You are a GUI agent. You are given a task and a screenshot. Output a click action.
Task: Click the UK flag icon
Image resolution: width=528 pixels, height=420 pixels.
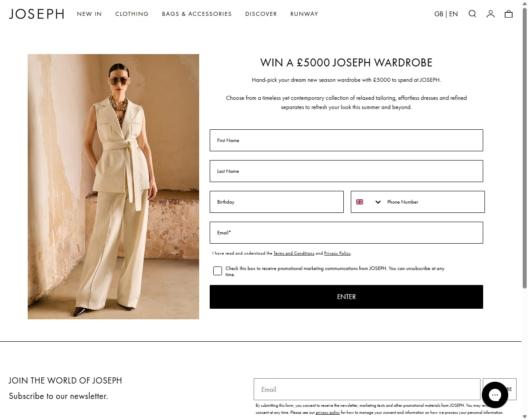click(x=360, y=202)
